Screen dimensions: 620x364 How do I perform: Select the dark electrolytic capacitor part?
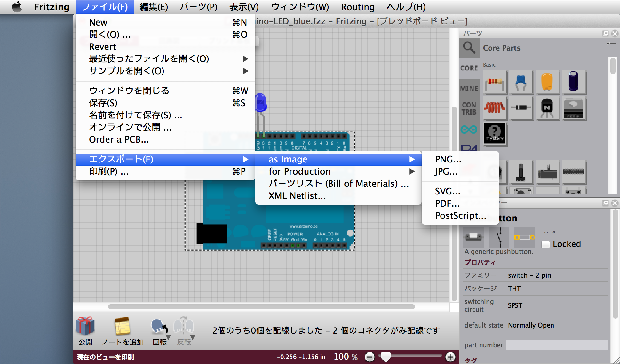[573, 83]
